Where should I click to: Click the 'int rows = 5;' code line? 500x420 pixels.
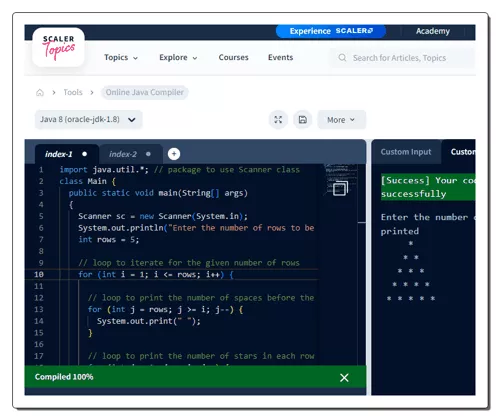click(109, 240)
